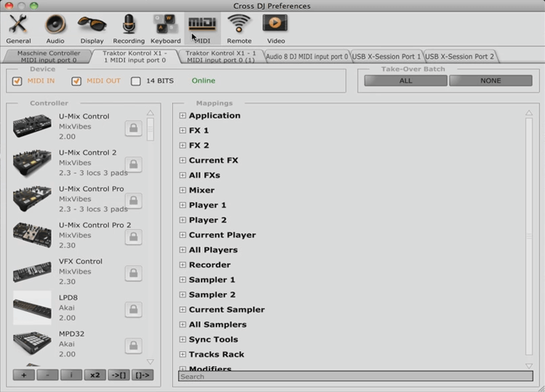Select the U-Mix Control Pro controller thumbnail
Image resolution: width=545 pixels, height=392 pixels.
[32, 199]
